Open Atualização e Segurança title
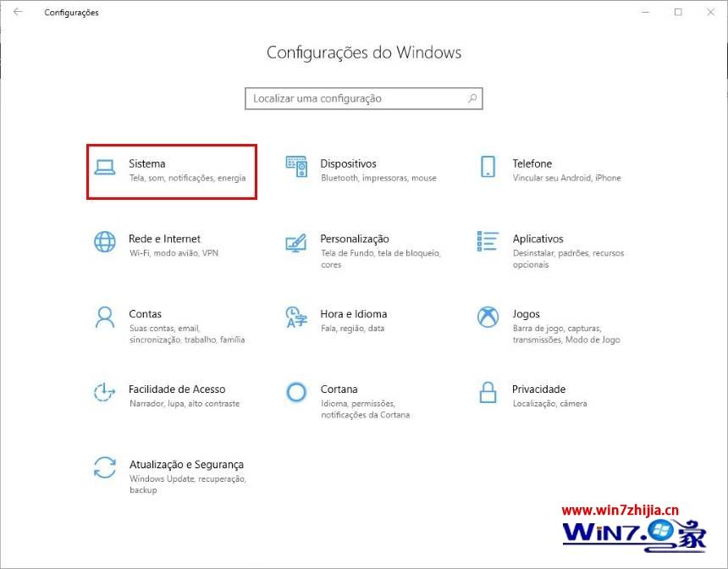The width and height of the screenshot is (728, 569). pos(186,465)
